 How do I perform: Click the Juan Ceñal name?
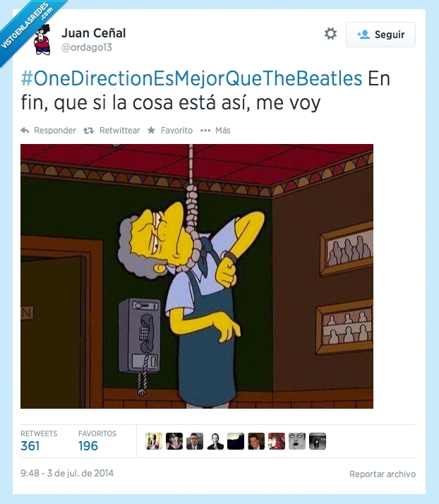click(94, 33)
